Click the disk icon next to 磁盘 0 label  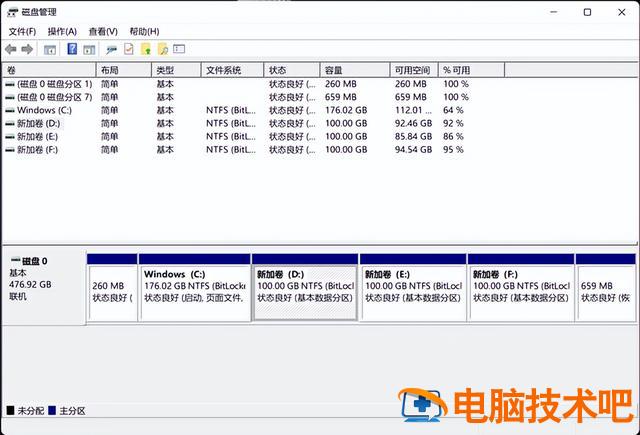pyautogui.click(x=16, y=260)
